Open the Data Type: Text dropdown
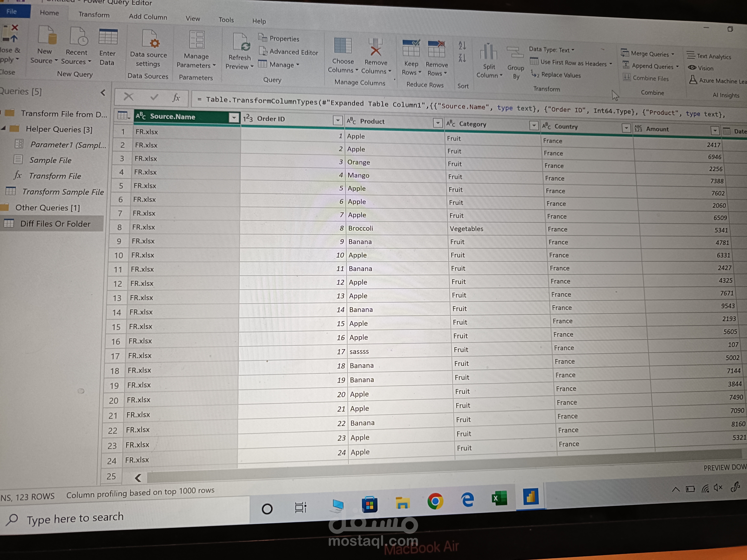Viewport: 747px width, 560px height. click(552, 50)
